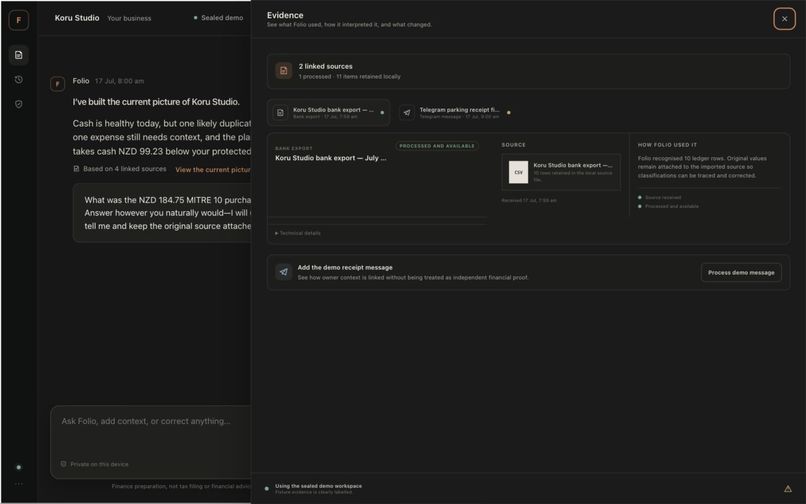Click the Evidence panel title

click(x=285, y=15)
